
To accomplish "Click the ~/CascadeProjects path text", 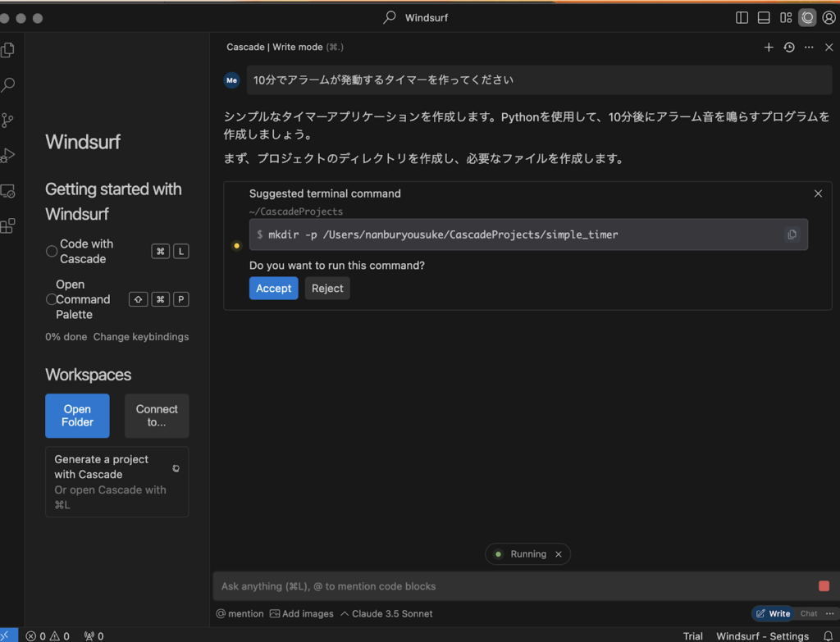I will point(295,212).
